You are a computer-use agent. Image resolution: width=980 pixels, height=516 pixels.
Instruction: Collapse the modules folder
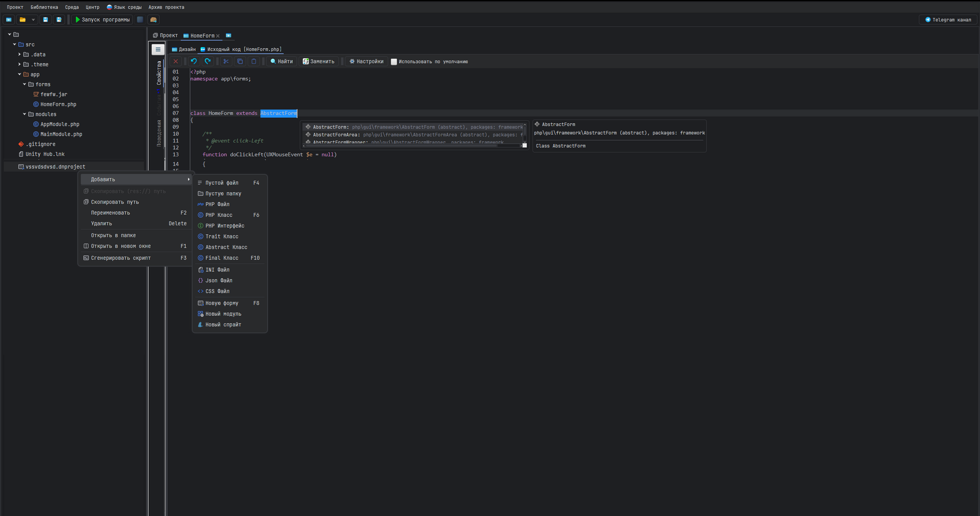(x=24, y=114)
